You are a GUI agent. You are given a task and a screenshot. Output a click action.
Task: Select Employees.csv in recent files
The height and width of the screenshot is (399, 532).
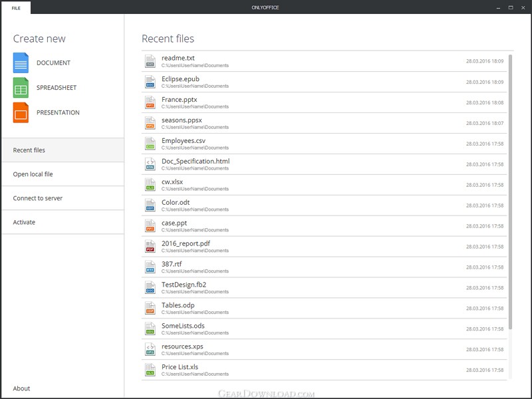point(325,144)
